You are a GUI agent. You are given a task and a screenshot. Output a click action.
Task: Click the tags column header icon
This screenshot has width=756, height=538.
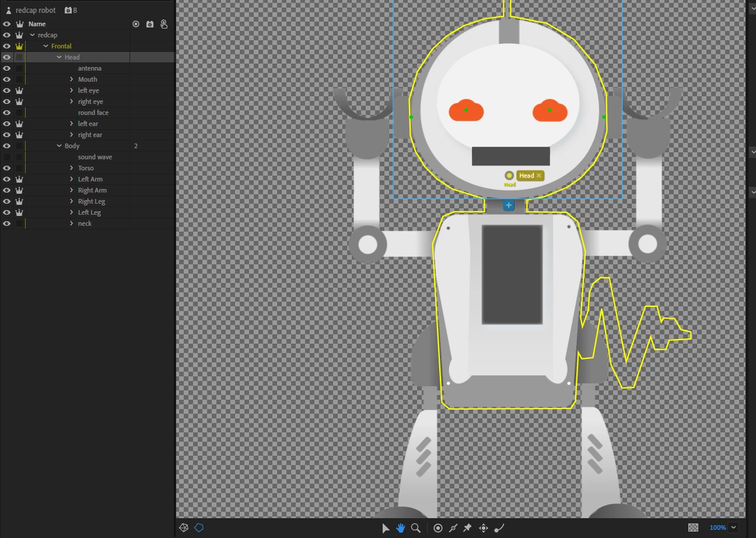click(136, 24)
